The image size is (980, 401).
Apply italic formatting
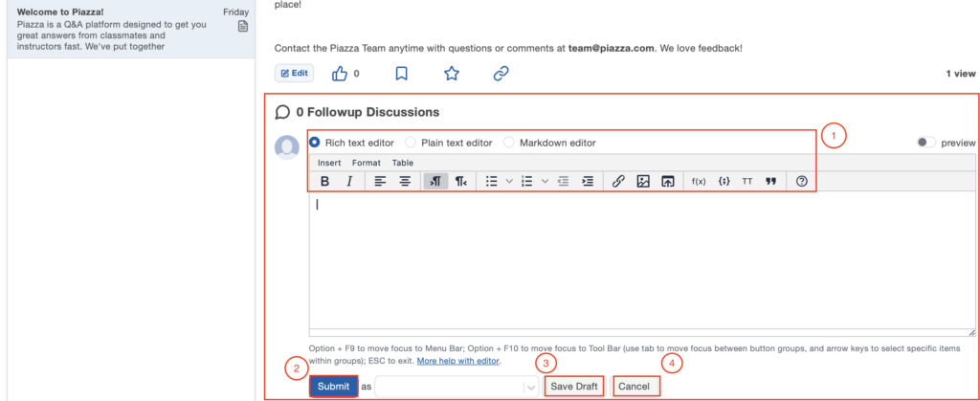point(349,181)
